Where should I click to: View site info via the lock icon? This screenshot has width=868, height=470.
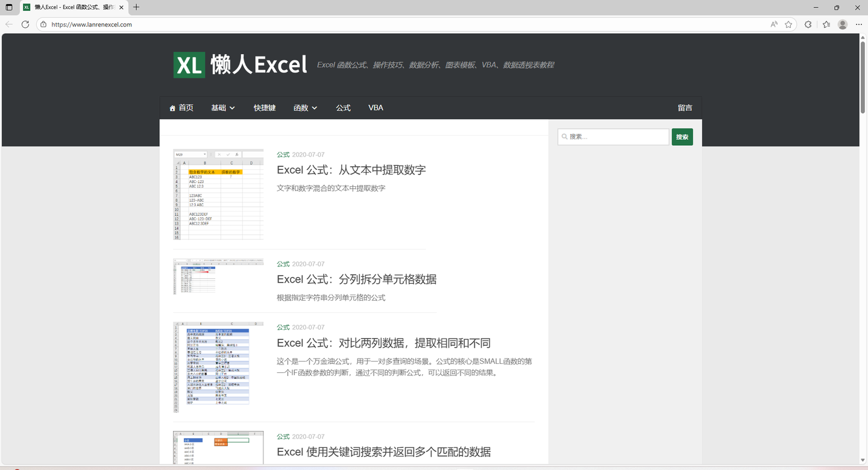(x=43, y=25)
